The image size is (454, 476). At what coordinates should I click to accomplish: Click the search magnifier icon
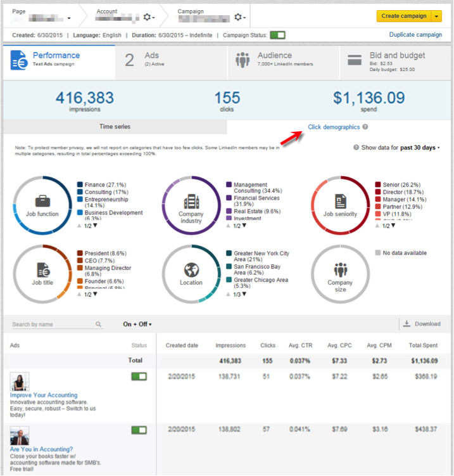[98, 325]
